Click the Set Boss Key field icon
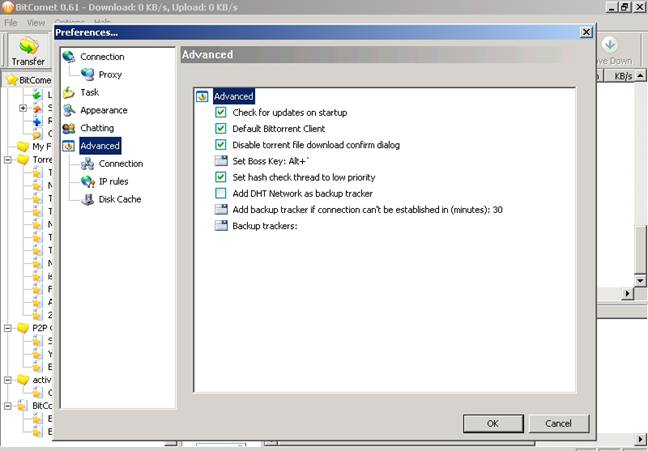648x451 pixels. click(221, 161)
